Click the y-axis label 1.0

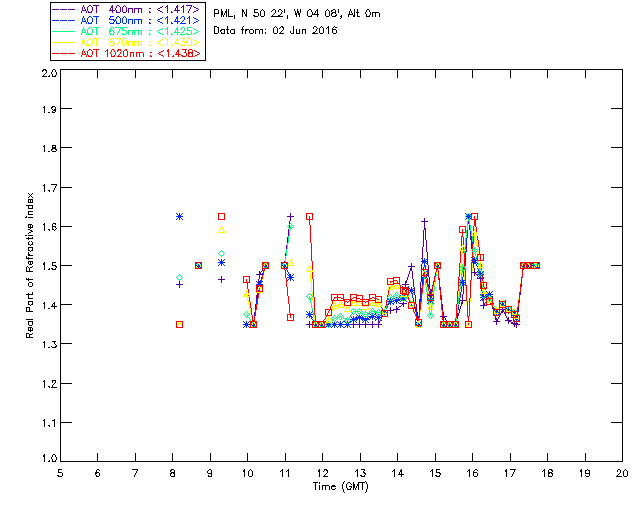[49, 458]
